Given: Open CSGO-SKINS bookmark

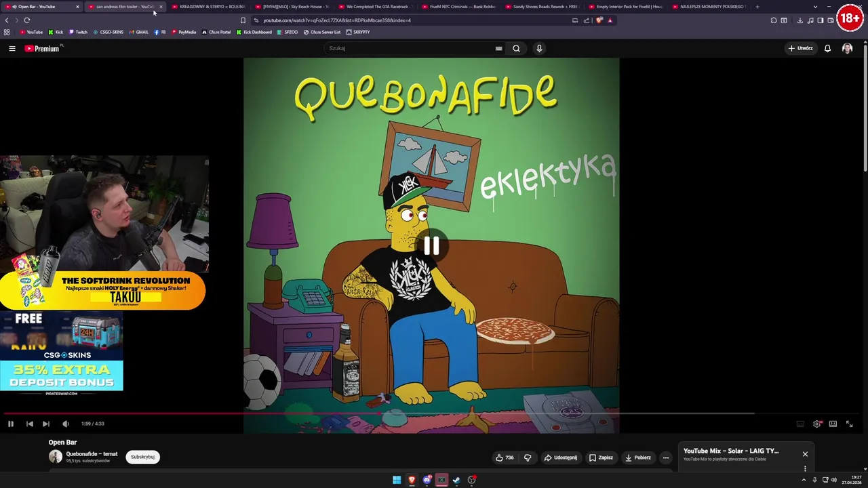Looking at the screenshot, I should [x=108, y=32].
